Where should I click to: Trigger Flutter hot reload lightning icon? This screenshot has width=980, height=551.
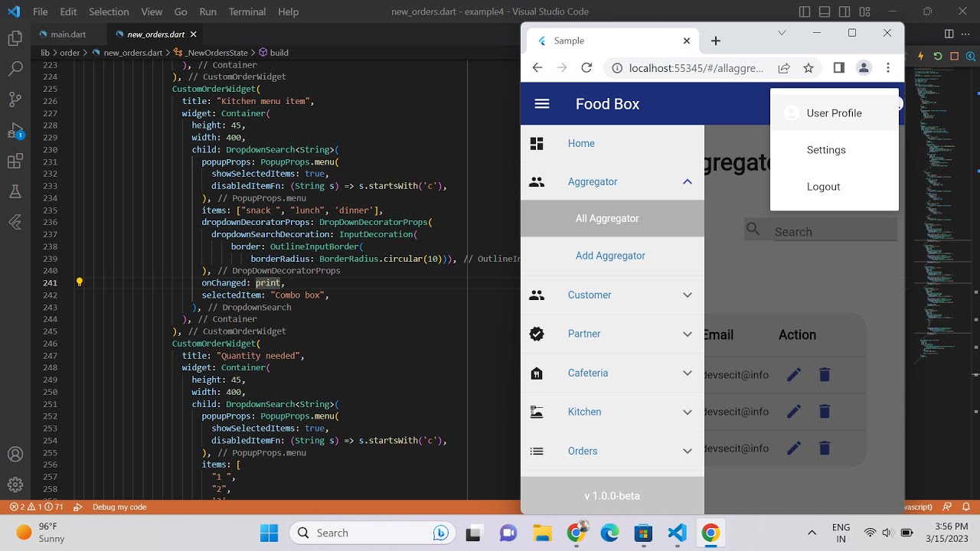click(x=922, y=56)
